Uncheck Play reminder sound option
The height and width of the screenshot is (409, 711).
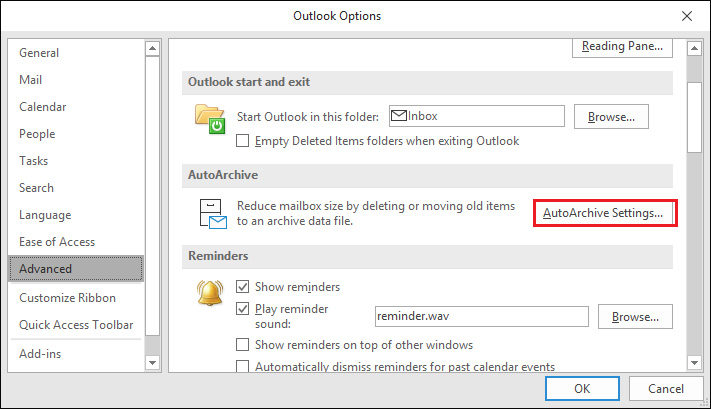click(242, 309)
